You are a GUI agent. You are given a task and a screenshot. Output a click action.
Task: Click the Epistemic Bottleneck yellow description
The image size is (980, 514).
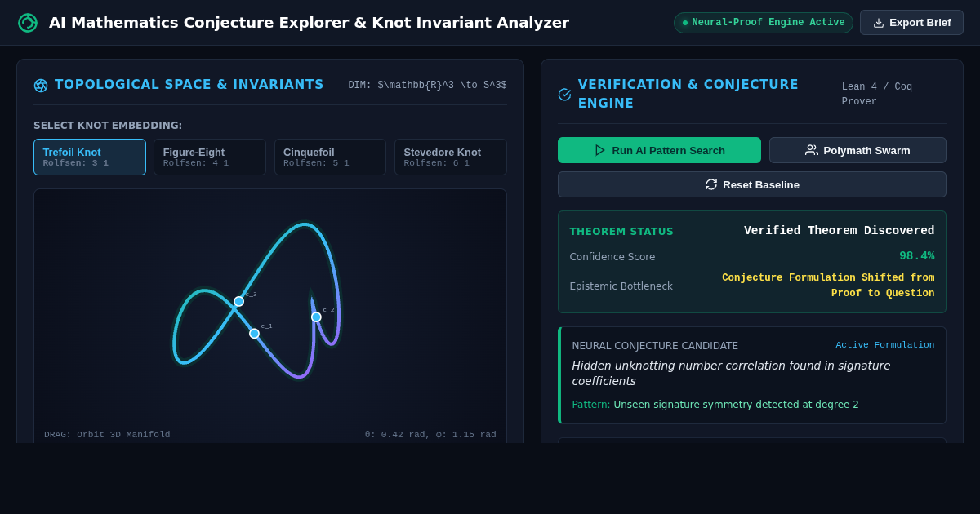[828, 286]
